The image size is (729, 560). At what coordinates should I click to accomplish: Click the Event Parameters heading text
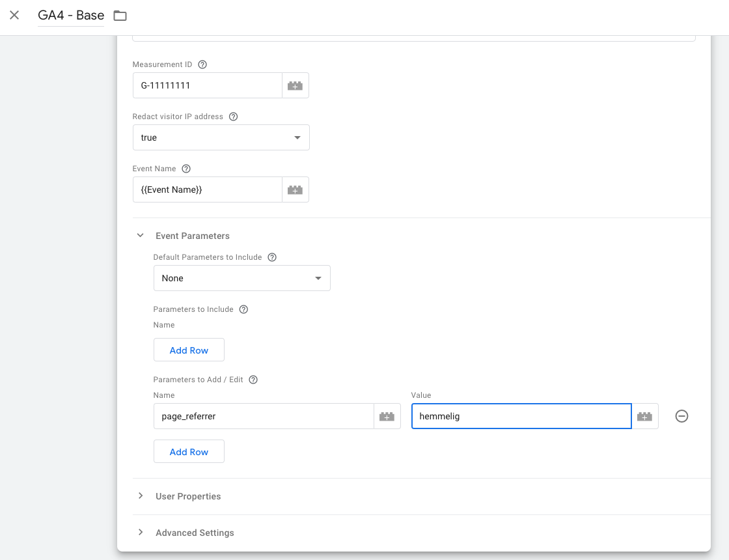tap(193, 236)
